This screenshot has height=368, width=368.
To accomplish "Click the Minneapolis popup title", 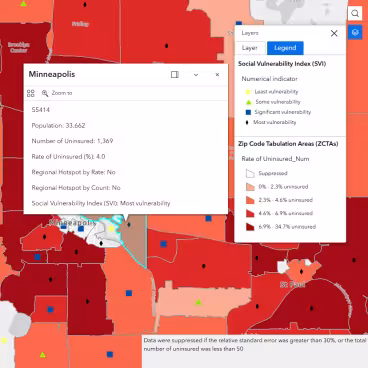I will pos(52,74).
